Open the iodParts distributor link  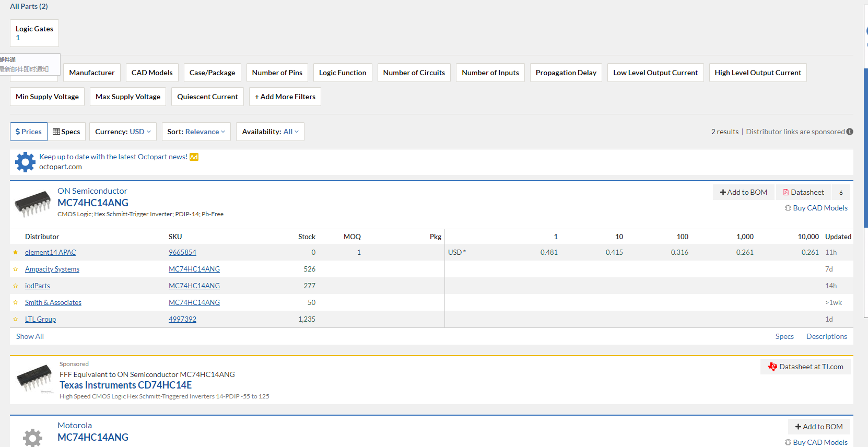pyautogui.click(x=38, y=286)
